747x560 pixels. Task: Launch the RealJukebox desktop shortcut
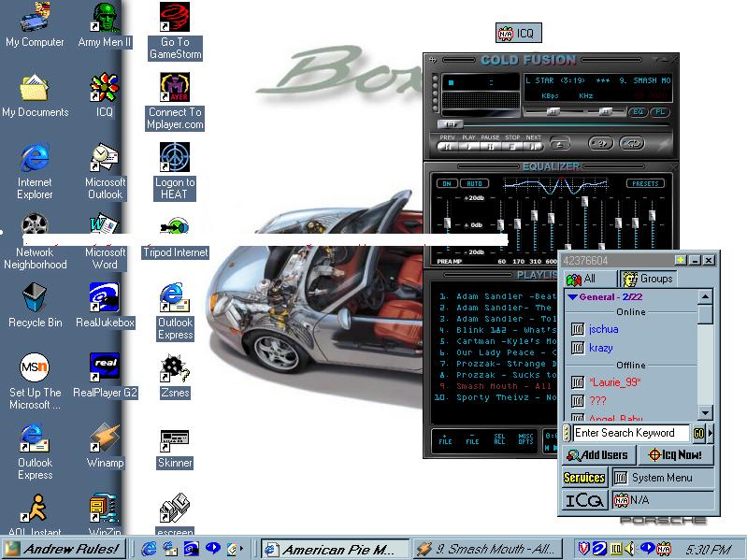pyautogui.click(x=104, y=297)
